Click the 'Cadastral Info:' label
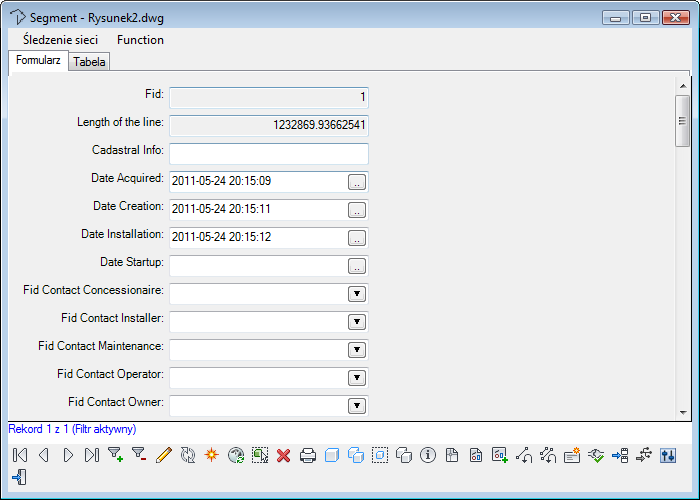Image resolution: width=700 pixels, height=500 pixels. click(128, 150)
